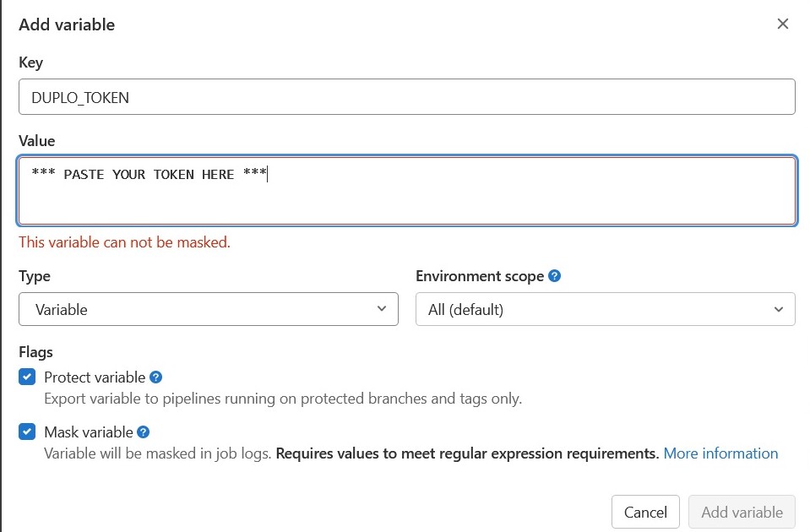
Task: Click the Add variable dialog title
Action: tap(67, 24)
